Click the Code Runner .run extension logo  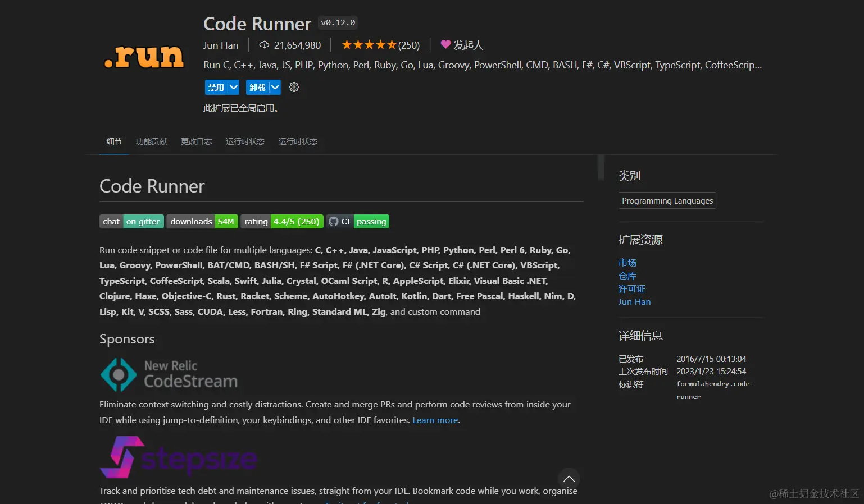tap(144, 57)
